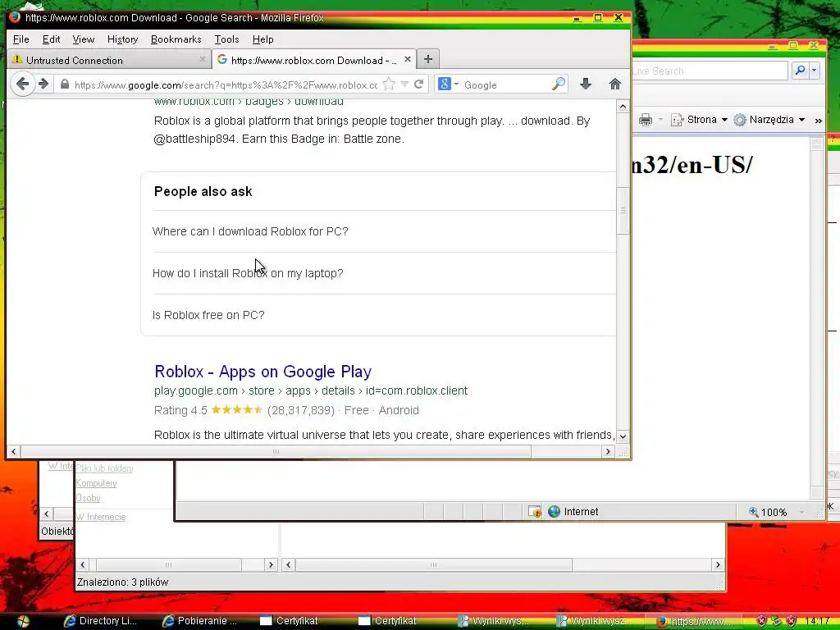The height and width of the screenshot is (630, 840).
Task: Click the first red shield tray icon
Action: pos(761,621)
